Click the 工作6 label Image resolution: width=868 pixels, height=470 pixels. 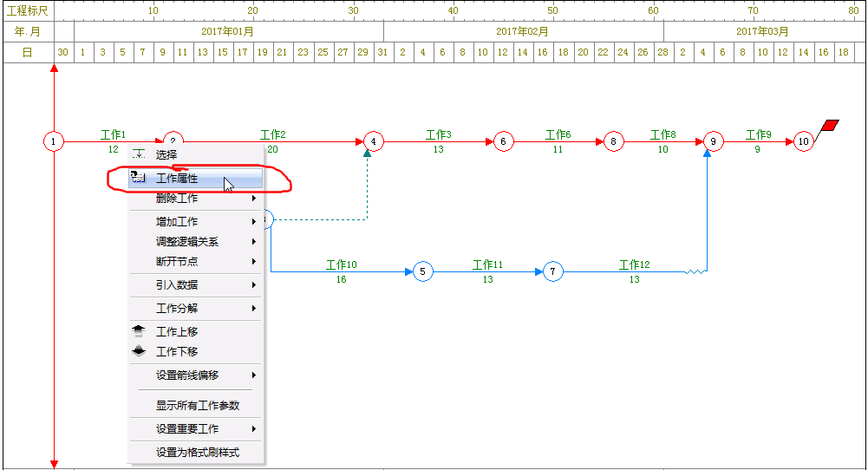(558, 134)
